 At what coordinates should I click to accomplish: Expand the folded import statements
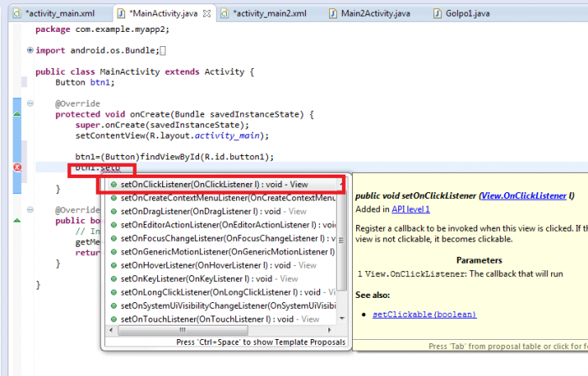click(30, 50)
